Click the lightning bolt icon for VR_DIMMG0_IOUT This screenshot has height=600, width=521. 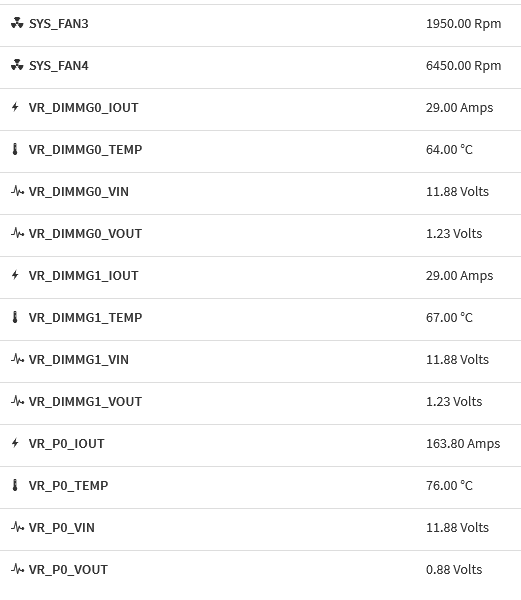(x=15, y=107)
